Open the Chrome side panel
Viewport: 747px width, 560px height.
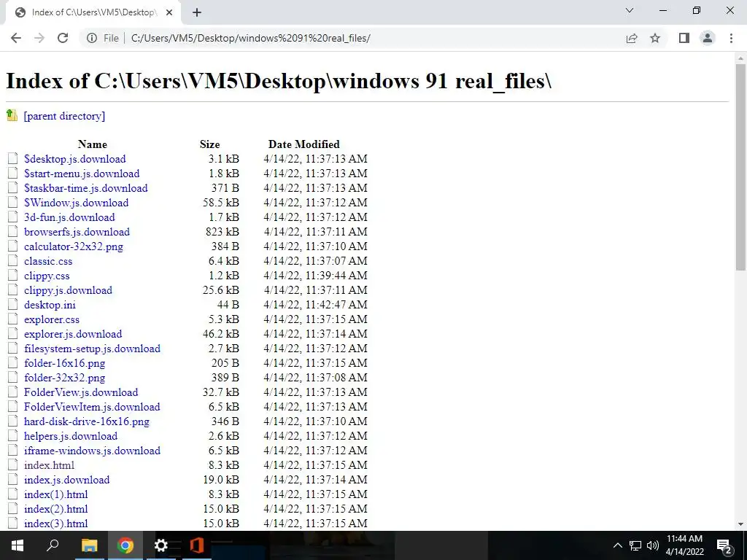(684, 38)
